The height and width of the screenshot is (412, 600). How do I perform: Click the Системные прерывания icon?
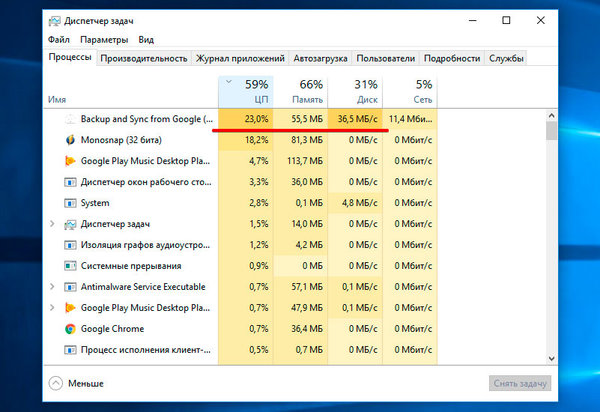70,266
